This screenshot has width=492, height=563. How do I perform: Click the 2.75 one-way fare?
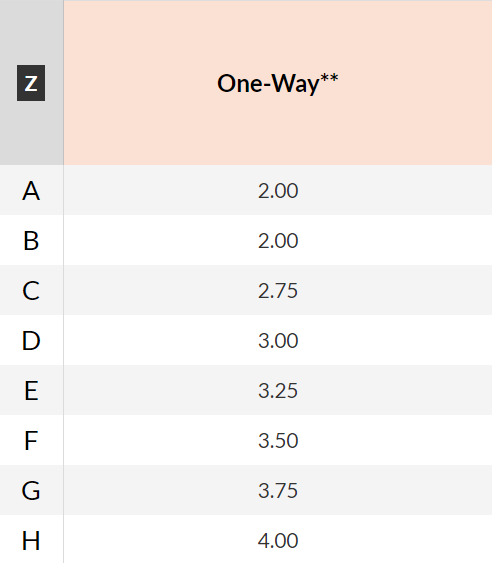point(278,290)
